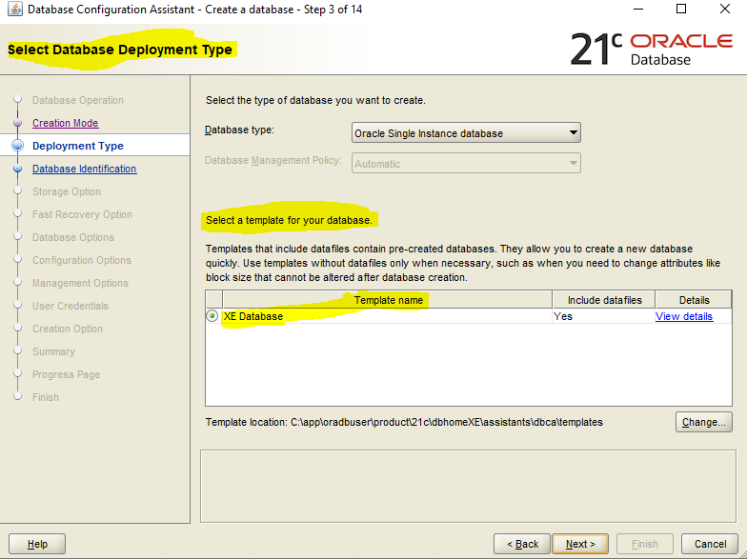This screenshot has height=560, width=747.
Task: Click the Oracle 21c Database logo
Action: 651,49
